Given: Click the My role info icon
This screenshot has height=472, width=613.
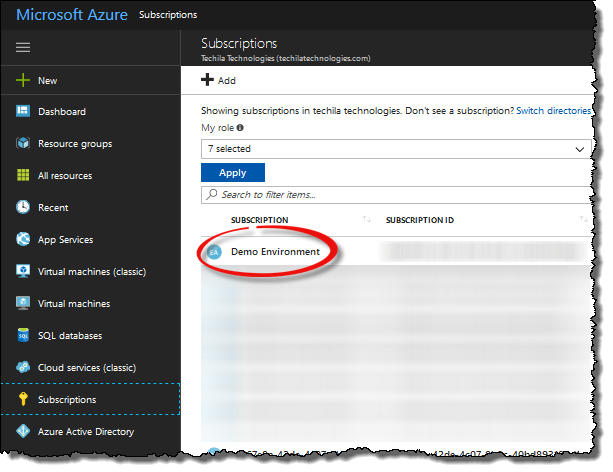Looking at the screenshot, I should [240, 127].
